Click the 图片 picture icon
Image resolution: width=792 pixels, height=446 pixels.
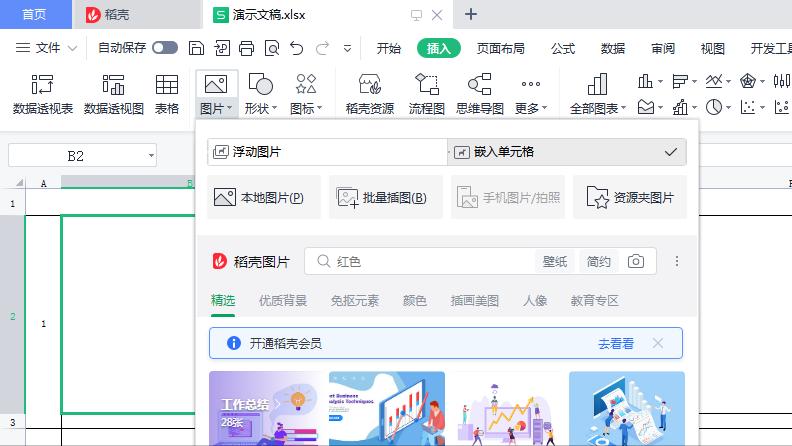tap(216, 84)
